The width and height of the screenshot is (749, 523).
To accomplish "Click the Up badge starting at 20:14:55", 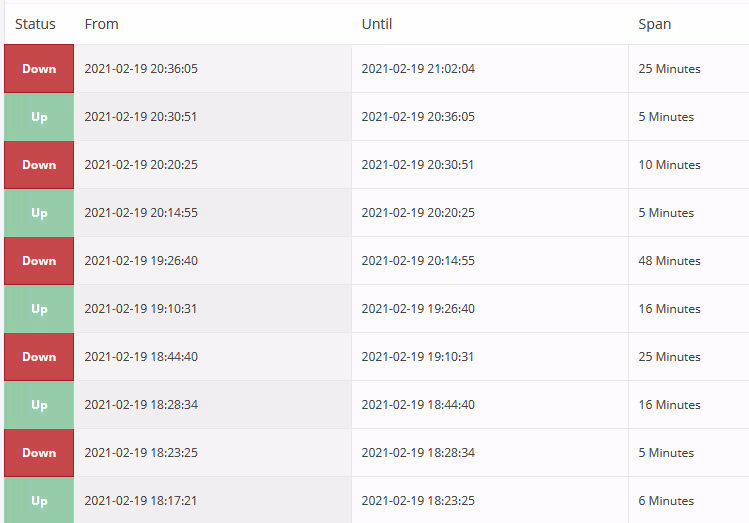I will coord(39,213).
